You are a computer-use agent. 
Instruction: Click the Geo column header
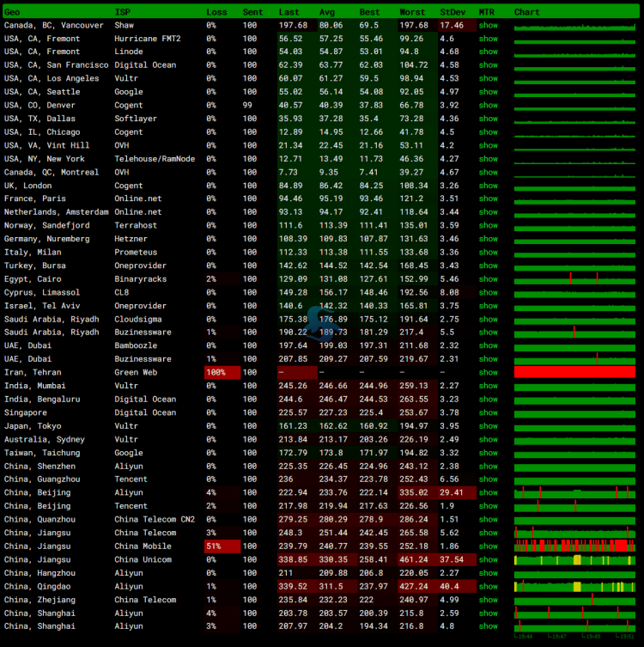pos(12,12)
